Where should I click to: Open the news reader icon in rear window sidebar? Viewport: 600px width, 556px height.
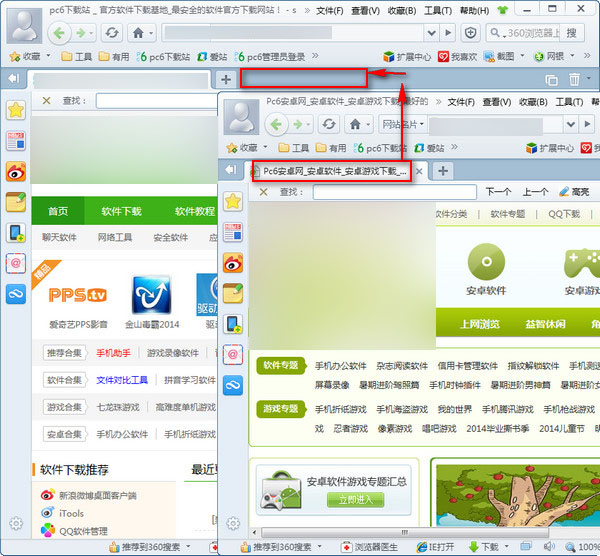tap(16, 140)
